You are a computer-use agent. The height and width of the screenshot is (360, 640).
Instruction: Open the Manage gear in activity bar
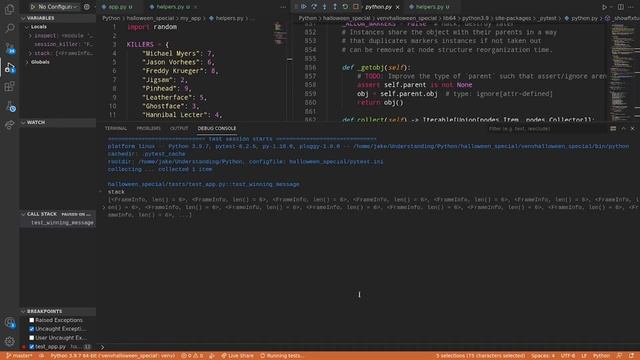tap(10, 341)
